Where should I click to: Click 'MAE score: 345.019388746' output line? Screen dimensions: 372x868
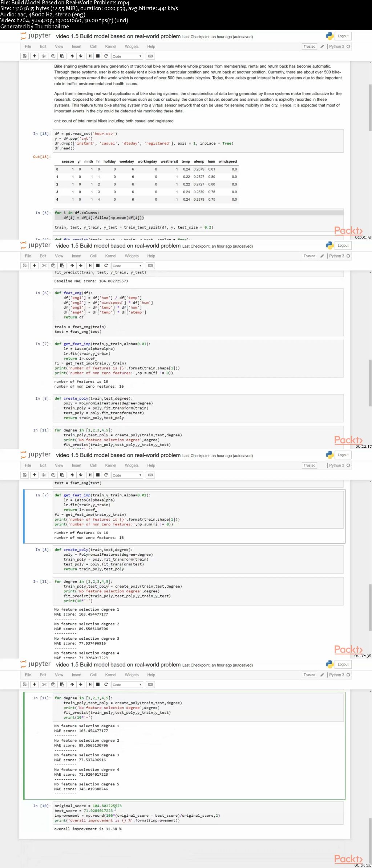[x=81, y=789]
